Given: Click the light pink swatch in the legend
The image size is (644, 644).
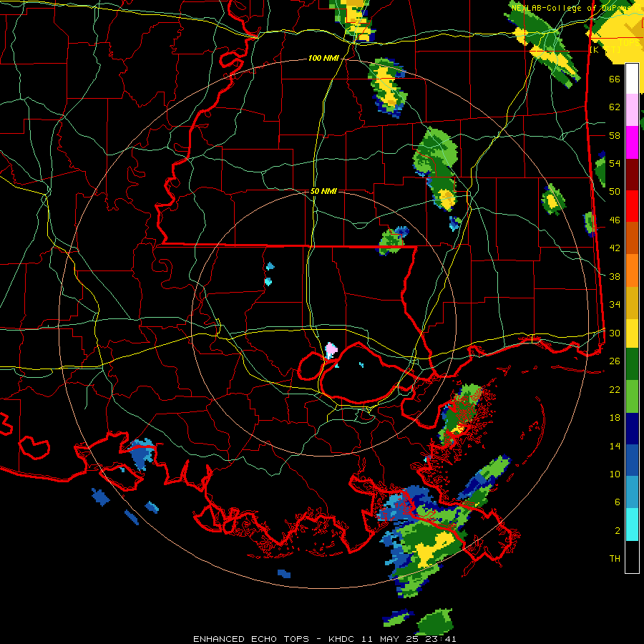Looking at the screenshot, I should (x=632, y=109).
